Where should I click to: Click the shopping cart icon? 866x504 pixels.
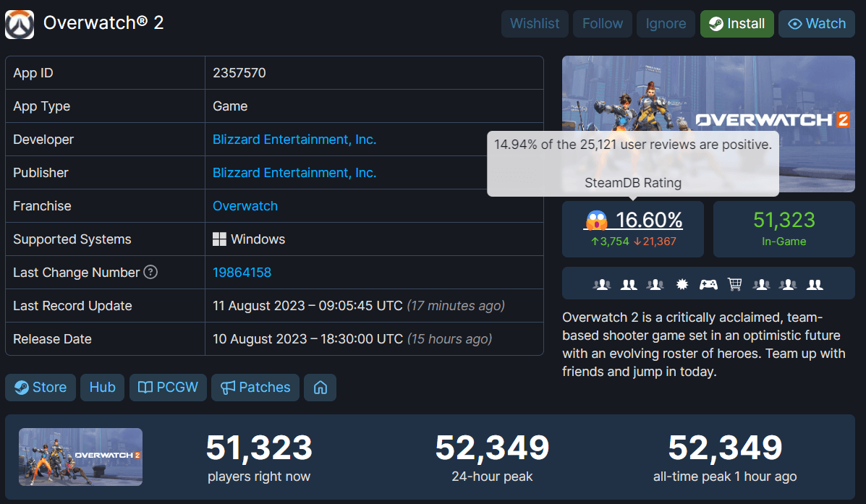tap(734, 284)
